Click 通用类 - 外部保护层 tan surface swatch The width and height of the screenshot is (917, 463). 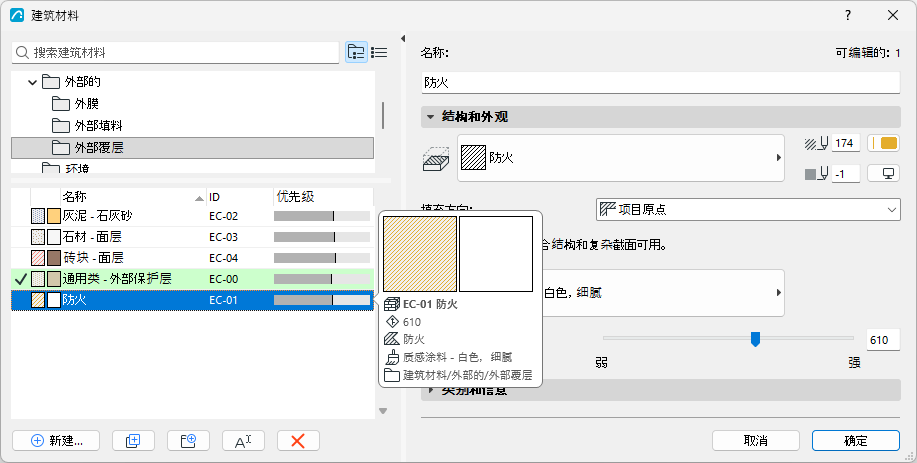pos(54,279)
